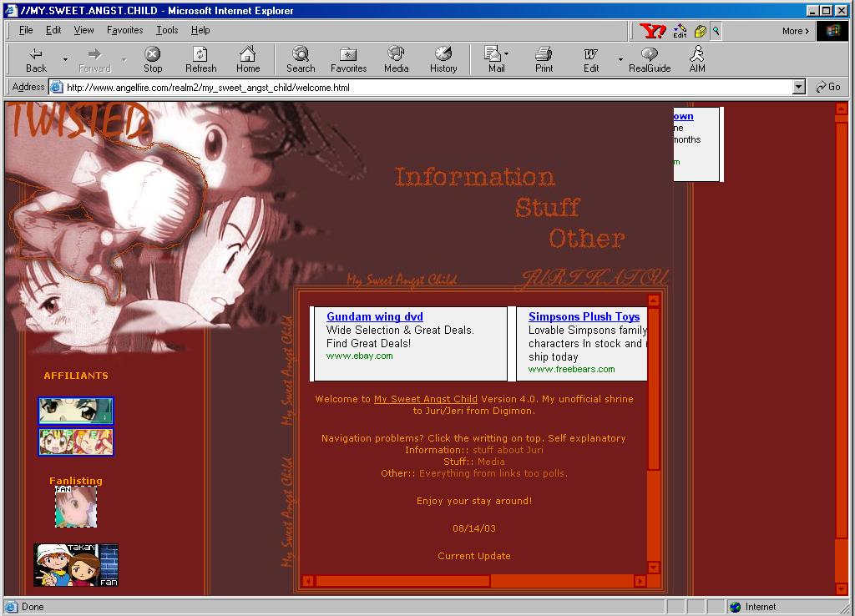The width and height of the screenshot is (855, 616).
Task: Follow the My Sweet Angst Child link
Action: click(425, 399)
